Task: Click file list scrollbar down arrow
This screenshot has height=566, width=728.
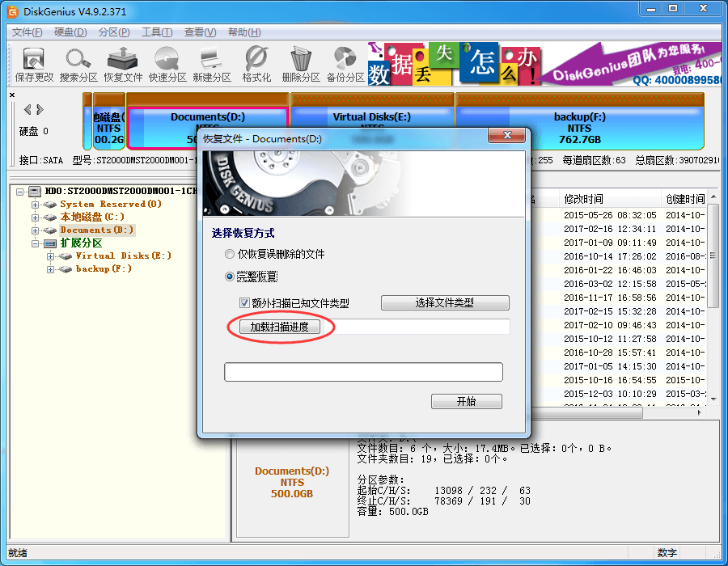Action: coord(713,399)
